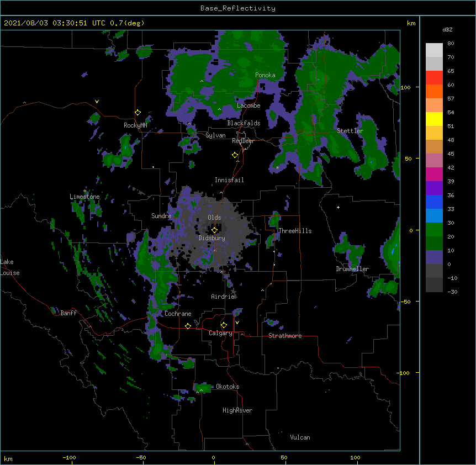Click the Lacombe city label
The height and width of the screenshot is (465, 476).
(x=248, y=105)
